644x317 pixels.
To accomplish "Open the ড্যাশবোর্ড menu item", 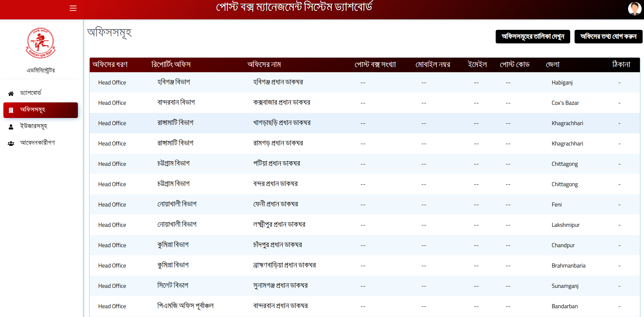I will (x=31, y=93).
